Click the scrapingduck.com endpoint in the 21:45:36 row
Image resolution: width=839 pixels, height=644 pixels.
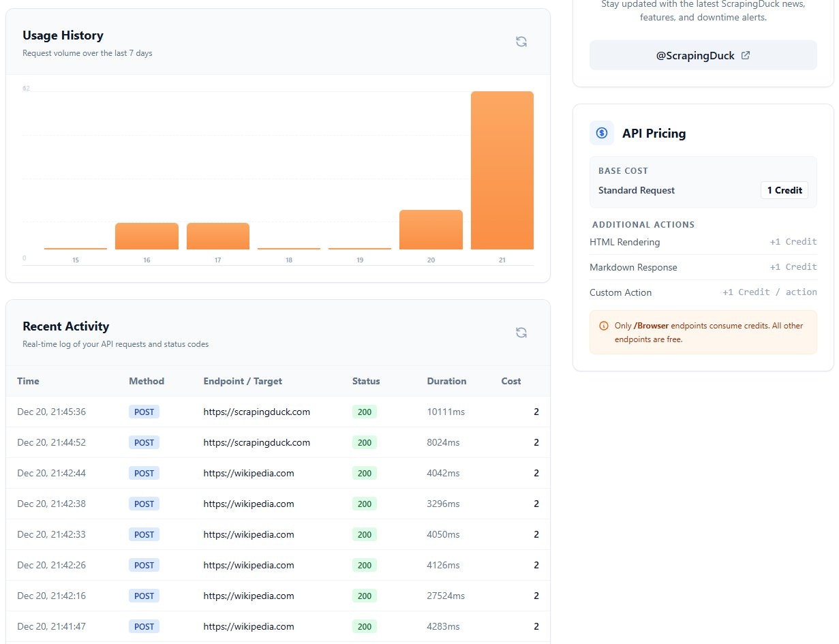tap(257, 412)
